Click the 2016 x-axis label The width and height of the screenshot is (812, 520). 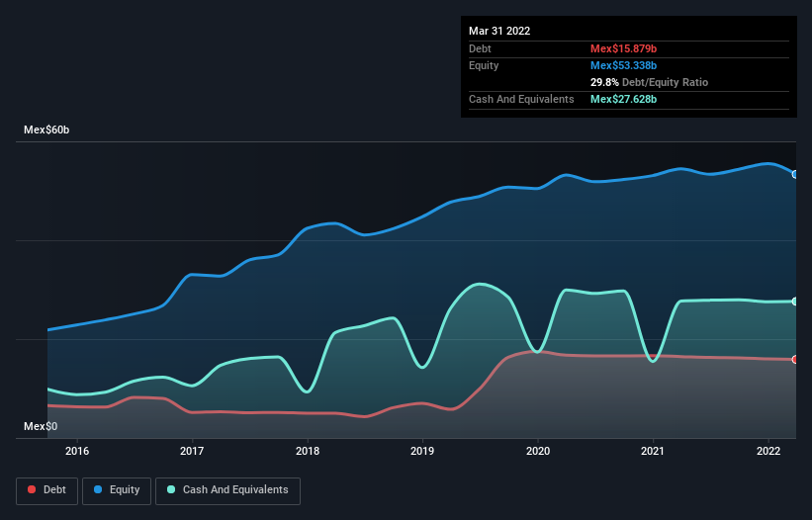pos(77,451)
